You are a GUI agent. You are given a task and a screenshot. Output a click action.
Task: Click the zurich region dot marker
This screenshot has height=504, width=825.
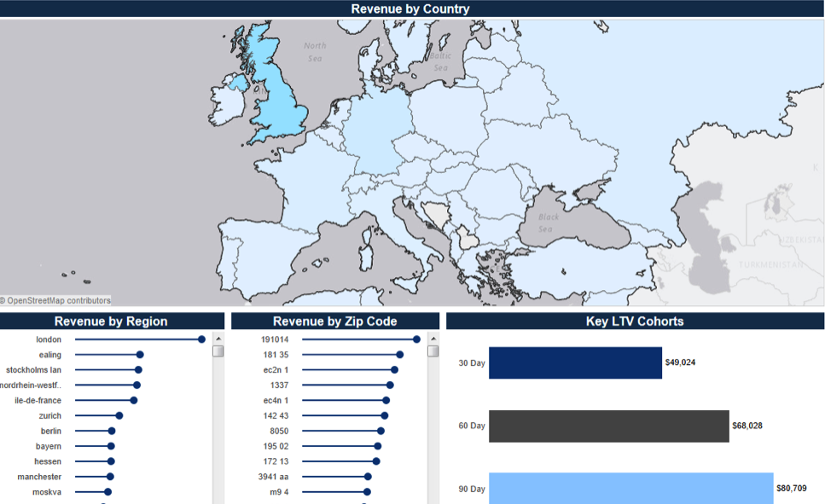pos(119,415)
